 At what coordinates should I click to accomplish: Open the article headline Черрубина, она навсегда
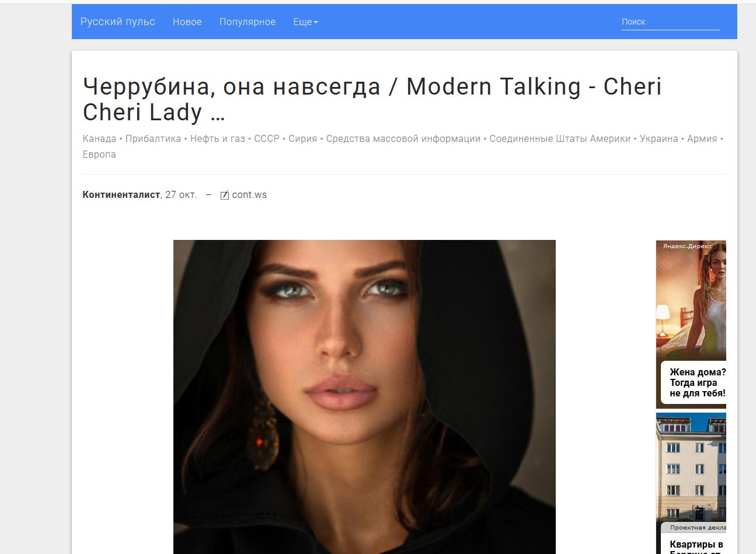click(372, 99)
